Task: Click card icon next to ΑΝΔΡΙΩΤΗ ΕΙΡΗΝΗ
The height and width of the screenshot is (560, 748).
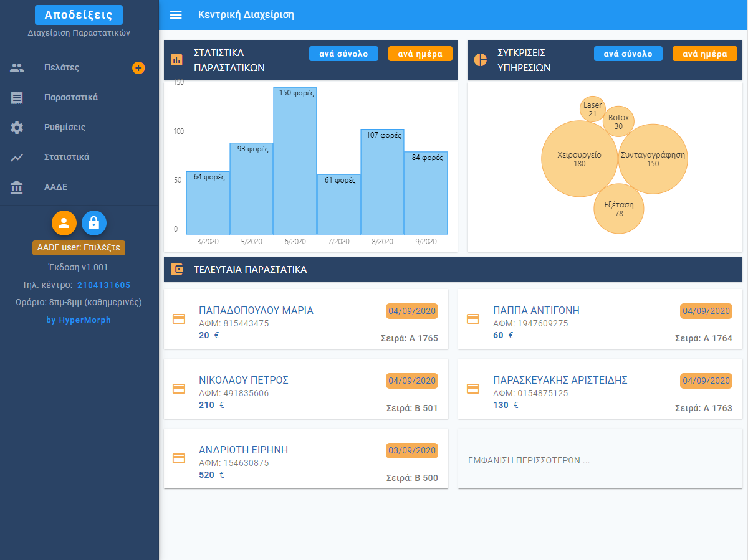Action: point(179,458)
